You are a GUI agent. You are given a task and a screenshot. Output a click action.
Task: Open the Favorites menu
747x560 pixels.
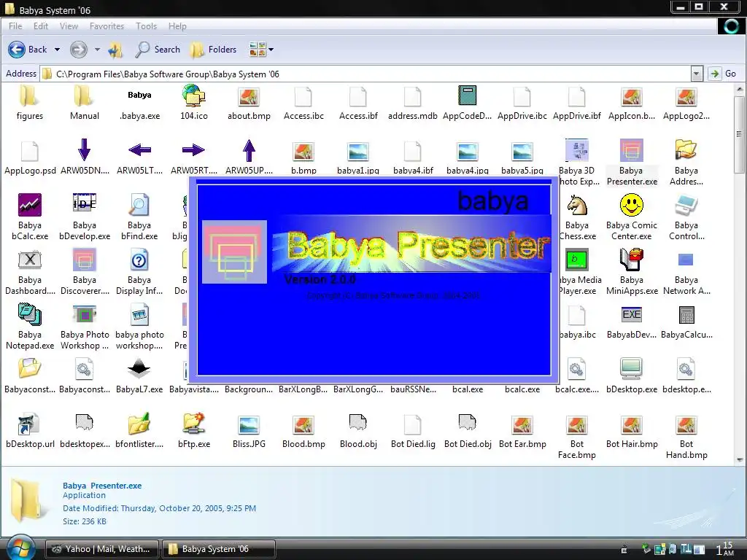107,26
